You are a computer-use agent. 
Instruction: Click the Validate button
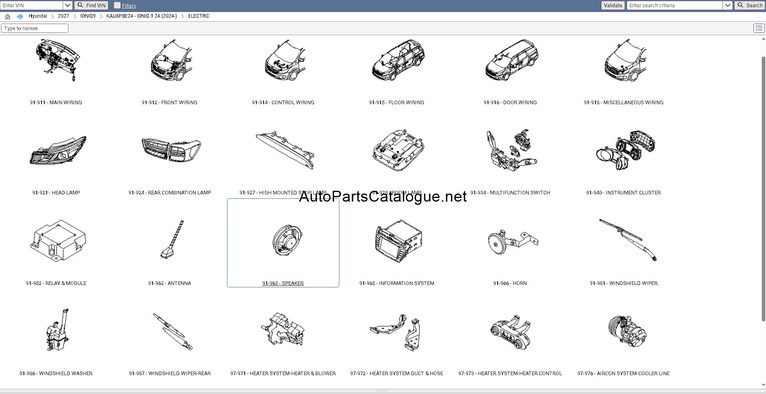coord(613,5)
